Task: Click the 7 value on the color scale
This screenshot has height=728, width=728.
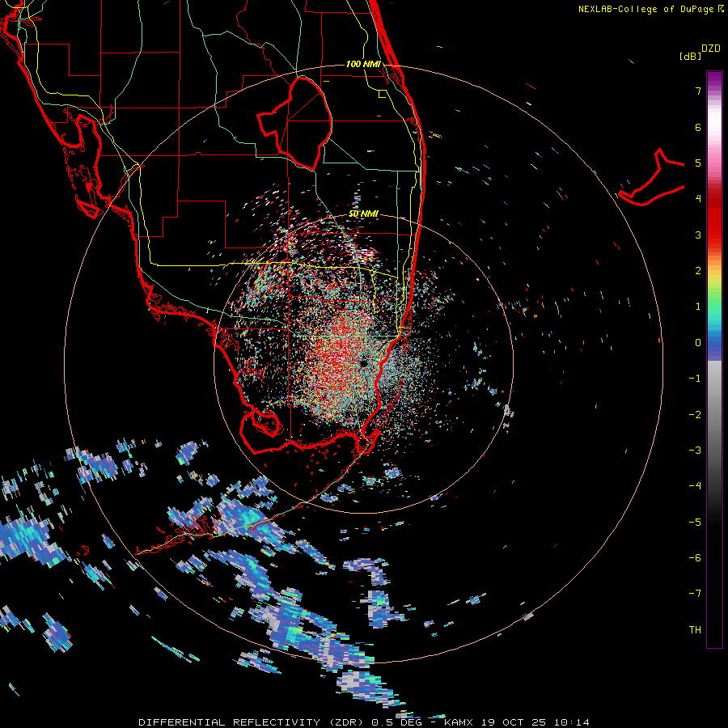Action: click(698, 91)
